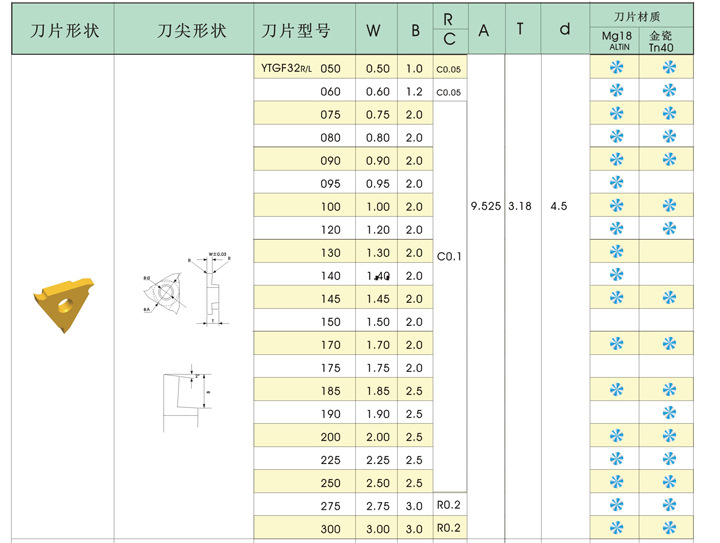
Task: Click the Mg18 asterisk in row 170
Action: tap(616, 343)
